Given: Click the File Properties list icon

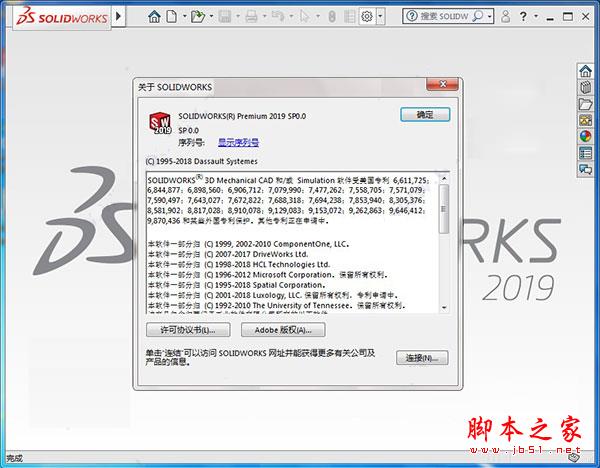Looking at the screenshot, I should pos(349,16).
